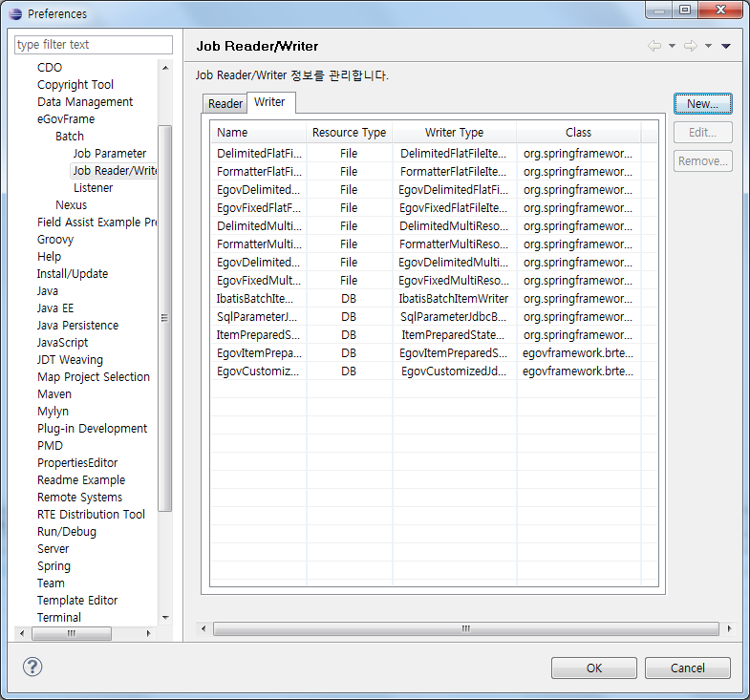
Task: Select the Nexus tree item
Action: click(71, 204)
